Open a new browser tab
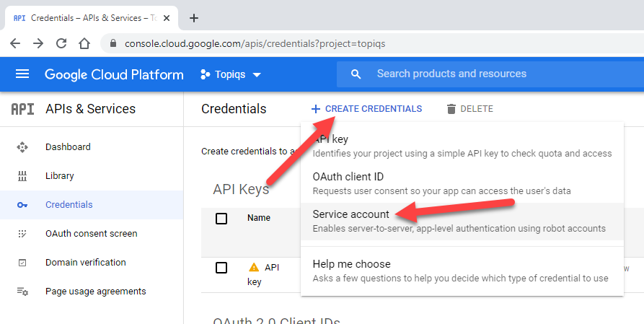 193,18
